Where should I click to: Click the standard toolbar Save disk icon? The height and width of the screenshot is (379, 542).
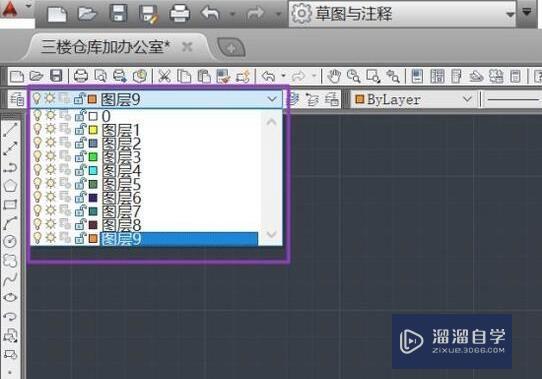(x=56, y=76)
